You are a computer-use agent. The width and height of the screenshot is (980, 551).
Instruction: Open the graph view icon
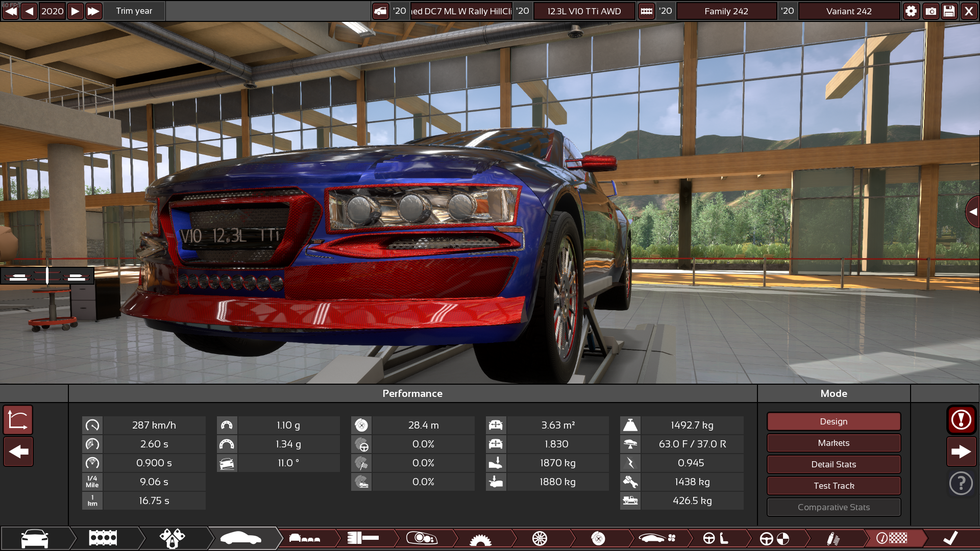tap(18, 420)
